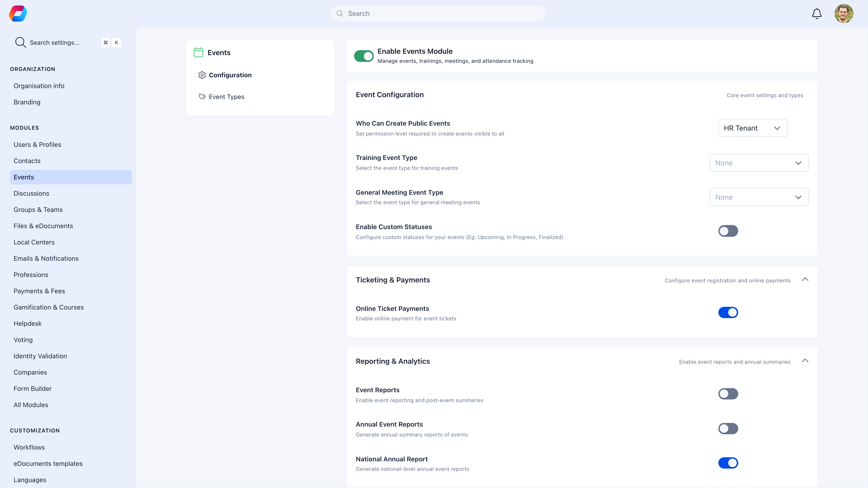
Task: Go to Users & Profiles module
Action: (37, 144)
